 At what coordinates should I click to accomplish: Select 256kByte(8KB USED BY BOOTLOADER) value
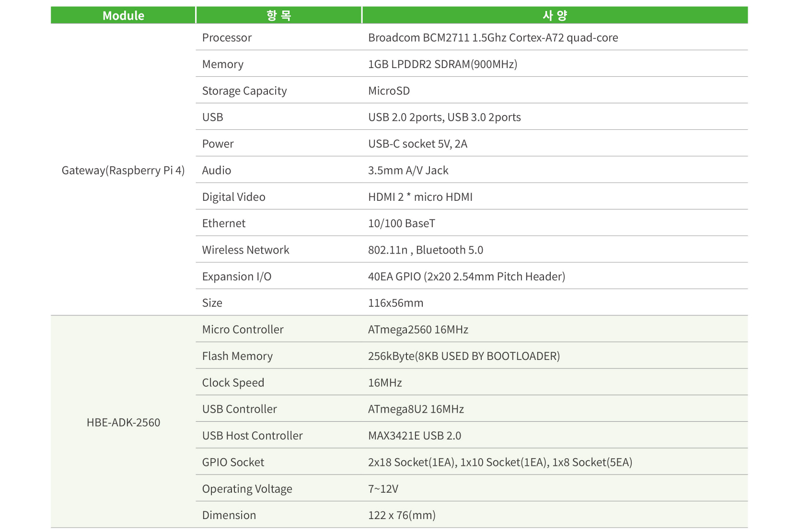pyautogui.click(x=464, y=356)
